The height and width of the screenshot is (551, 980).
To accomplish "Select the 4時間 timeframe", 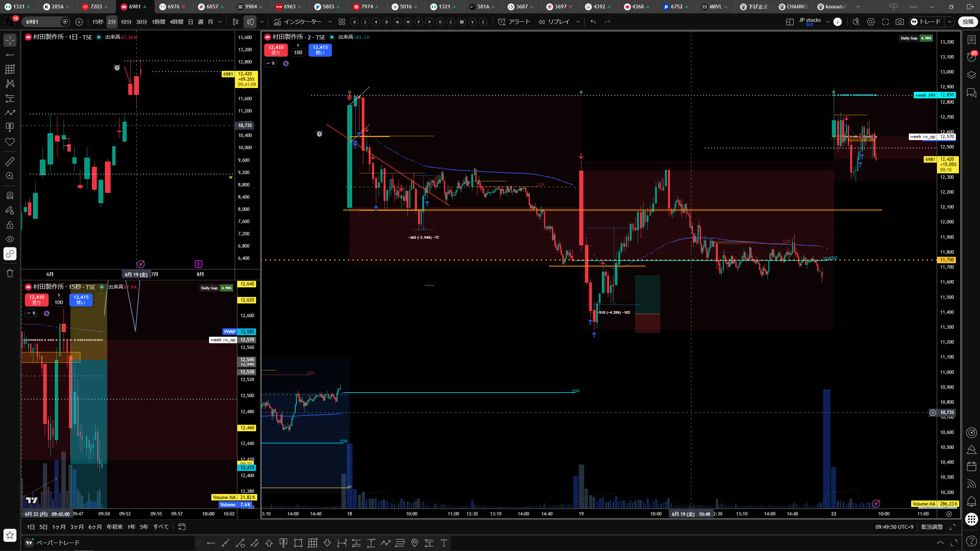I will 176,22.
